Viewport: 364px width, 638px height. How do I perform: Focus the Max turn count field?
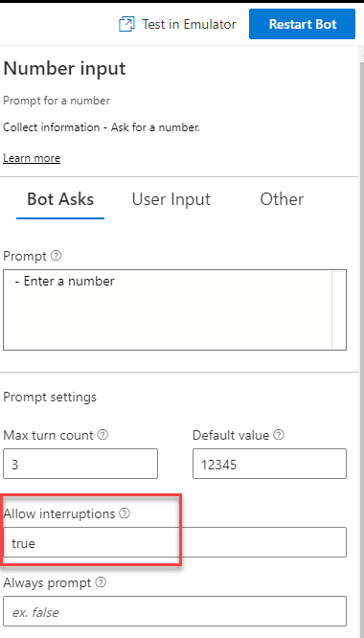(80, 464)
